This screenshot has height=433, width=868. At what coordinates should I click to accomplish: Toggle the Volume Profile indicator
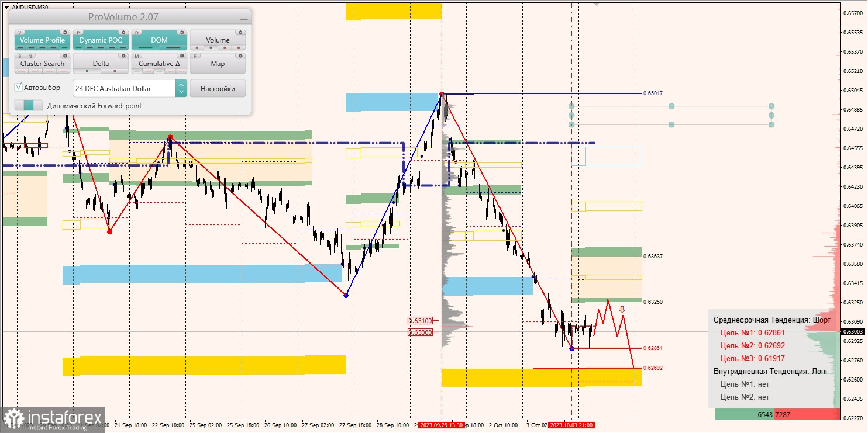(x=42, y=40)
